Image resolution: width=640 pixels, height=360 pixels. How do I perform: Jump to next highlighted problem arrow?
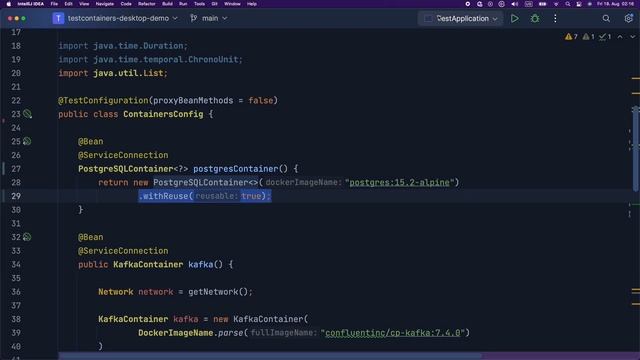(x=632, y=37)
